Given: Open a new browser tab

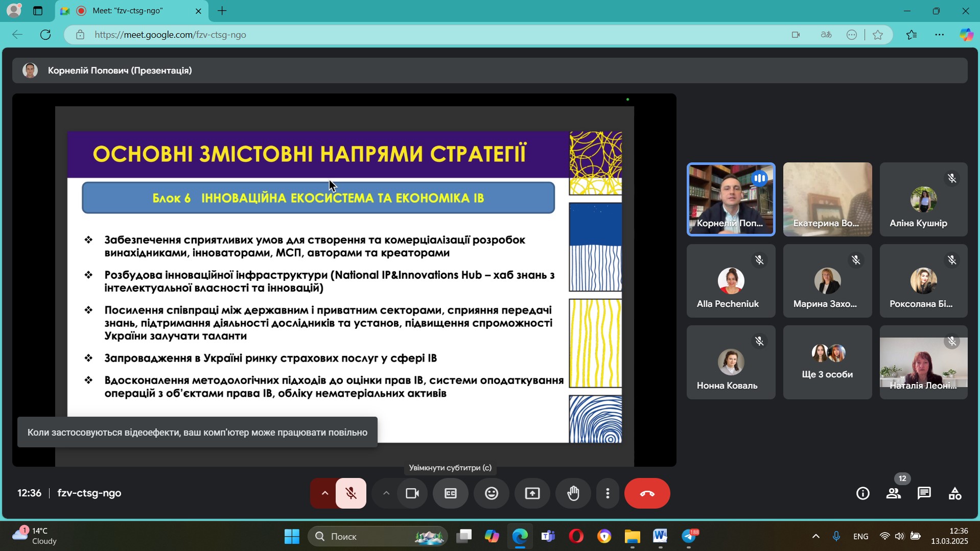Looking at the screenshot, I should point(222,11).
